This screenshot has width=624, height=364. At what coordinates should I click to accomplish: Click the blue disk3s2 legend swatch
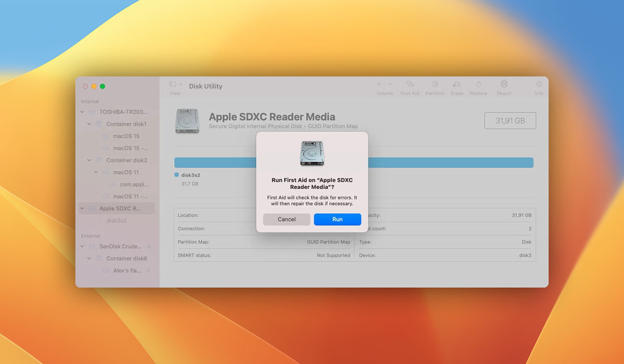(x=177, y=175)
